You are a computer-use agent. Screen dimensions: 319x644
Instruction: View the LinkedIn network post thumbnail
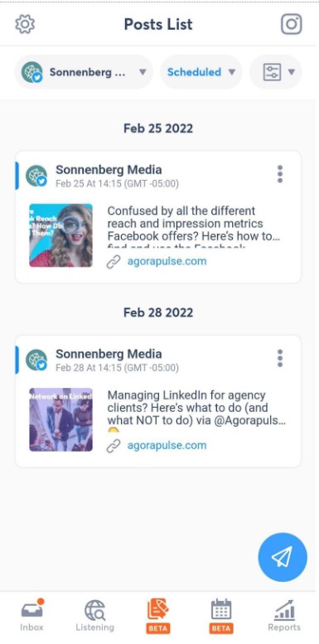point(60,419)
